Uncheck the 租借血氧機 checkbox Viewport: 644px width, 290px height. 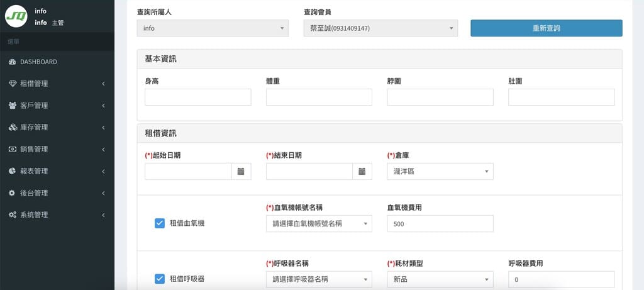(159, 223)
